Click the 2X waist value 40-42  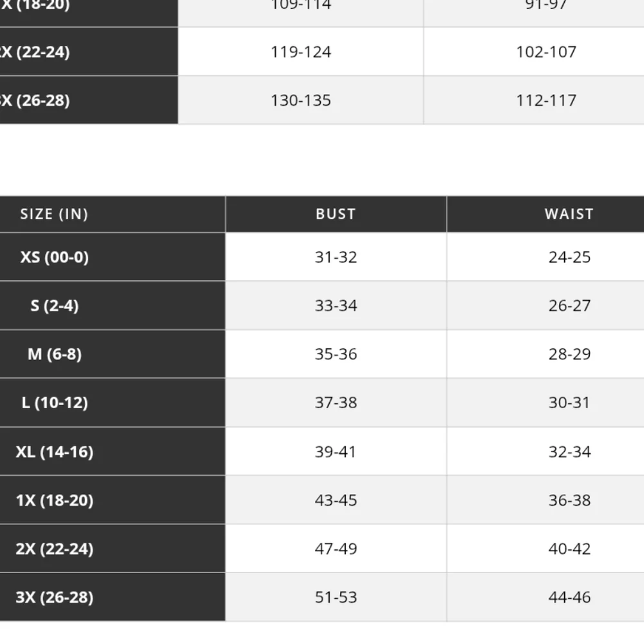[569, 549]
